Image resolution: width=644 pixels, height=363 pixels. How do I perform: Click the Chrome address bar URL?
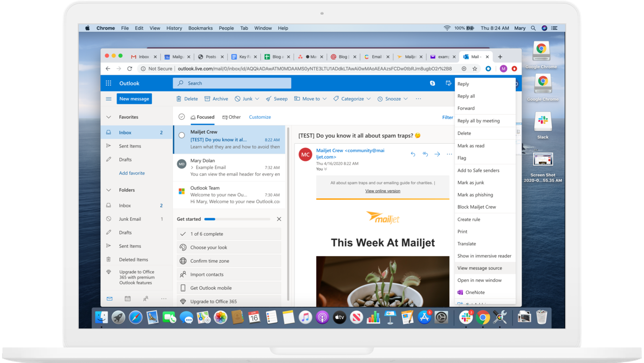coord(314,69)
